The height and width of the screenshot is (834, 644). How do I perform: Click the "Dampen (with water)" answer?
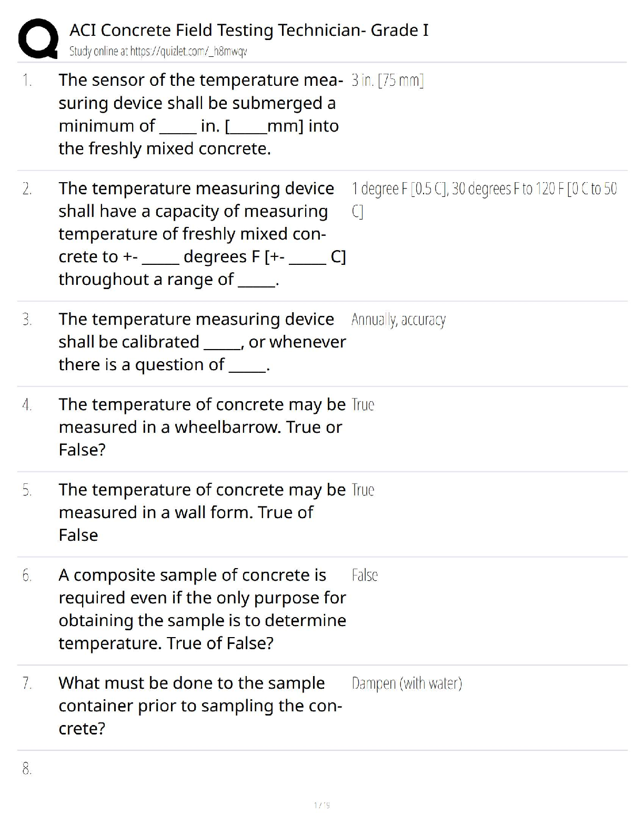407,683
